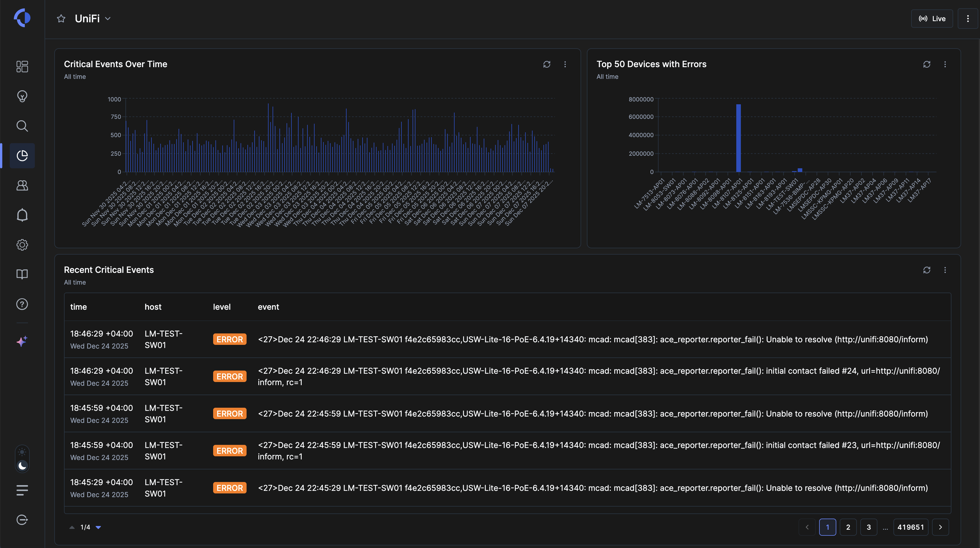Jump to last page 419651
This screenshot has height=548, width=980.
point(910,527)
